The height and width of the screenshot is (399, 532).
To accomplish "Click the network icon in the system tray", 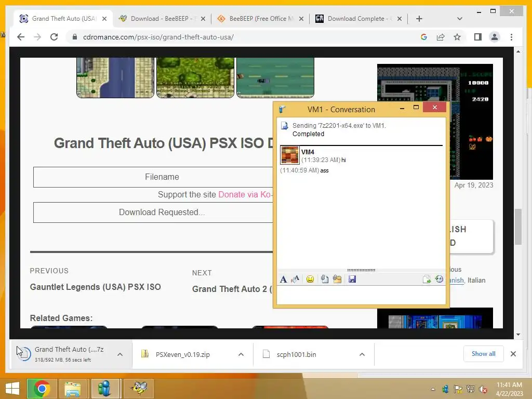I will (x=471, y=389).
